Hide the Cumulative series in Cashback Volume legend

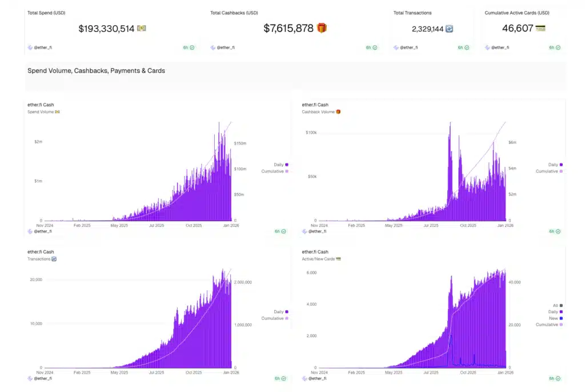(x=549, y=171)
